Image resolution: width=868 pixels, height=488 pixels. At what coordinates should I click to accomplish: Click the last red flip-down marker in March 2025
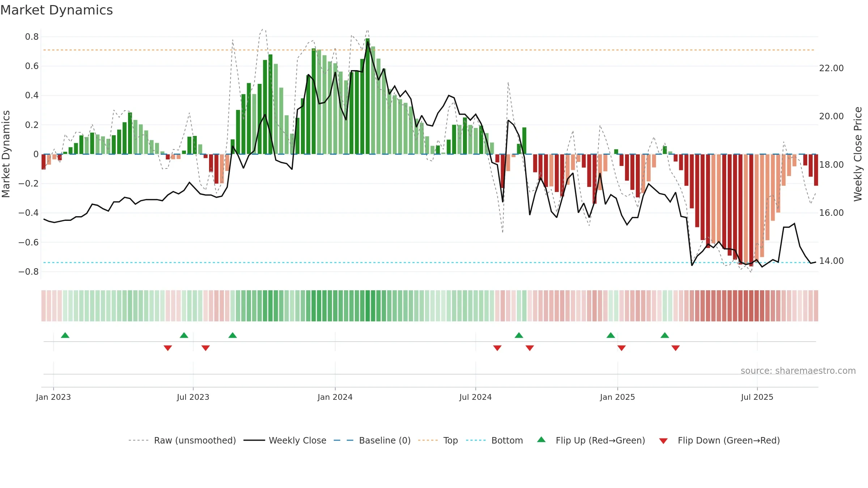tap(676, 348)
